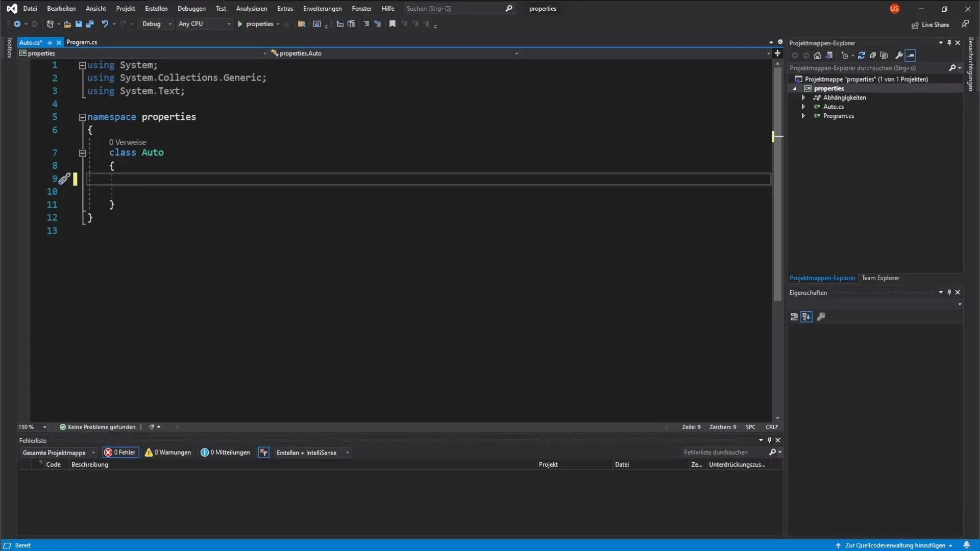This screenshot has height=551, width=980.
Task: Open the Gesamte Projektmappe scope dropdown
Action: tap(59, 453)
